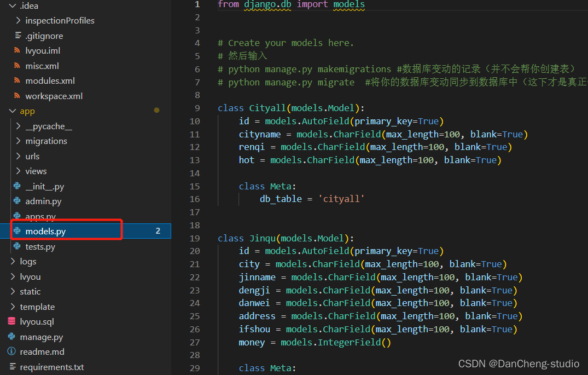Expand the template folder chevron
This screenshot has height=375, width=588.
[13, 307]
